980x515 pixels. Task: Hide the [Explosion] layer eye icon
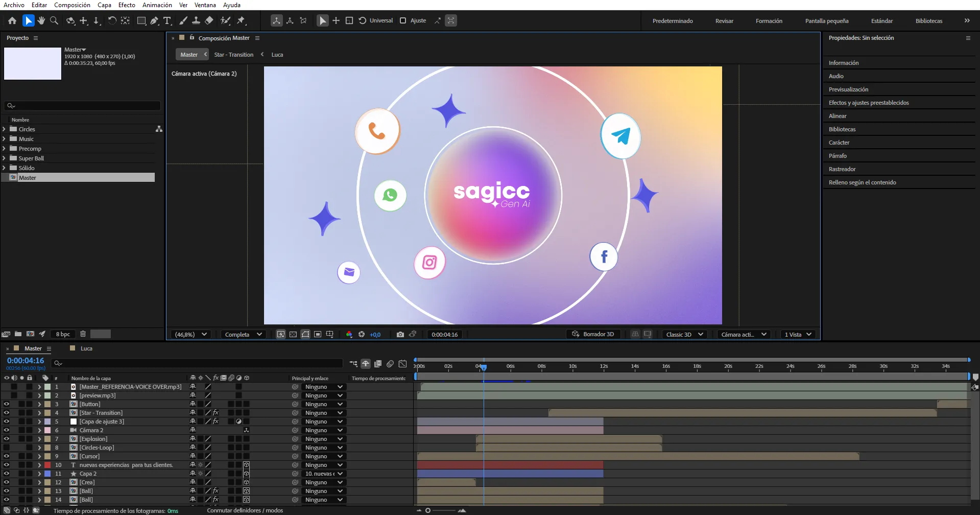click(6, 438)
